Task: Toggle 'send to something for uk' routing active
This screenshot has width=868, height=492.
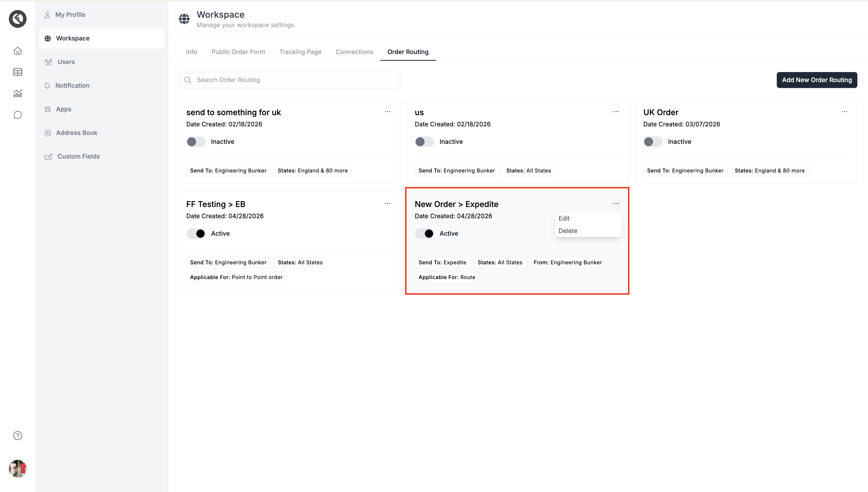Action: point(196,141)
